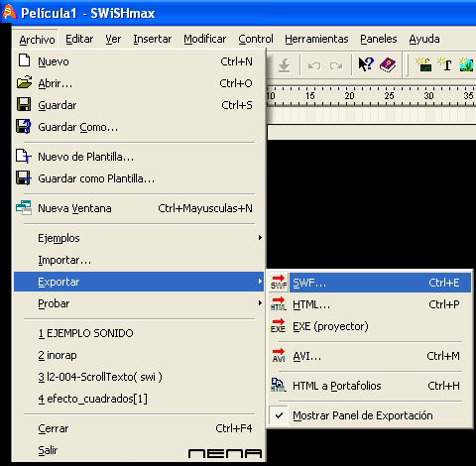Click the EXE projector export icon
The height and width of the screenshot is (466, 476).
(x=278, y=326)
